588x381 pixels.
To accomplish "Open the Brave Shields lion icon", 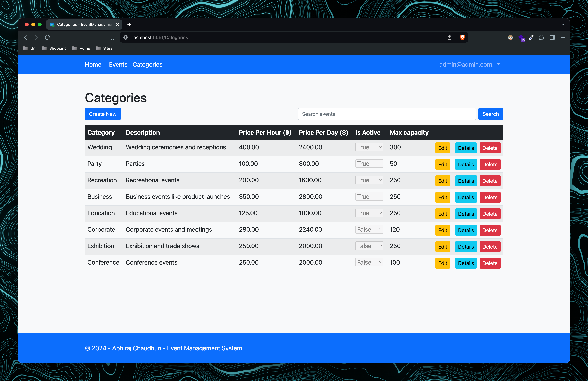I will point(462,37).
